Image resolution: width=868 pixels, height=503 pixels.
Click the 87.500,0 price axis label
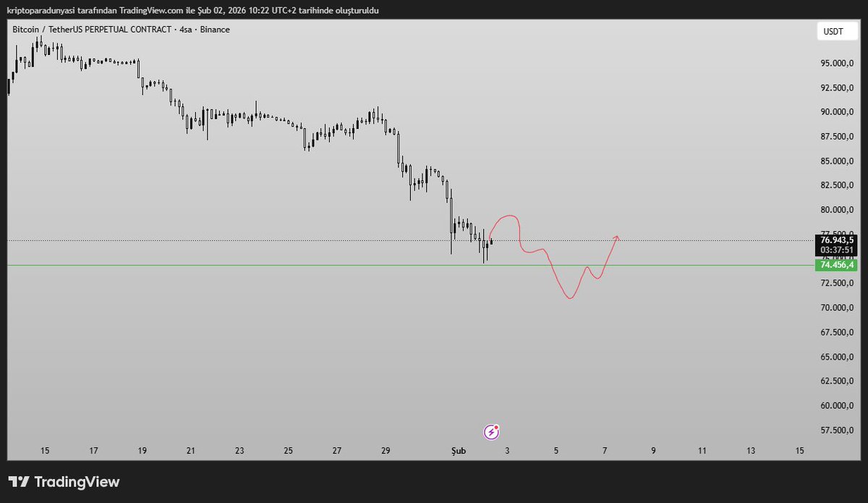[x=837, y=137]
